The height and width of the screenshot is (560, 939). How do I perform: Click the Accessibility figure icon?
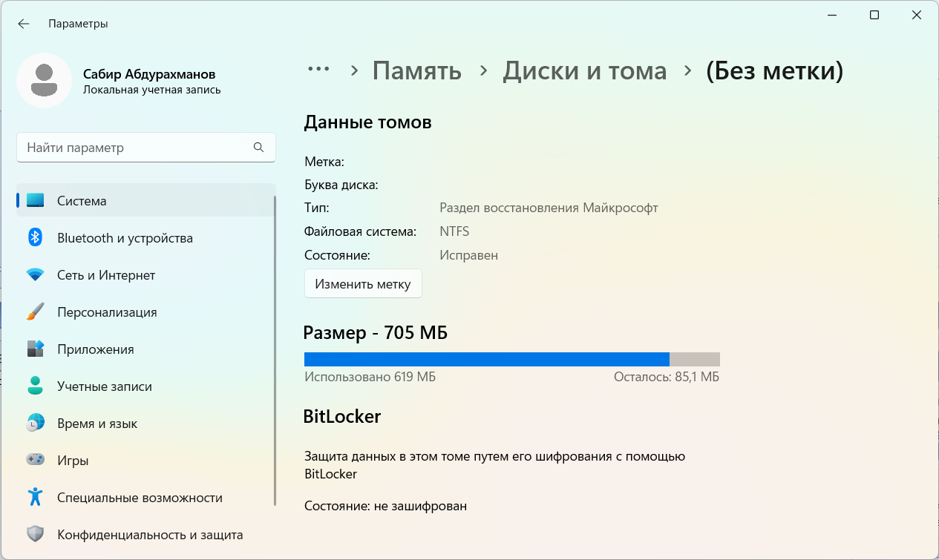pyautogui.click(x=35, y=498)
